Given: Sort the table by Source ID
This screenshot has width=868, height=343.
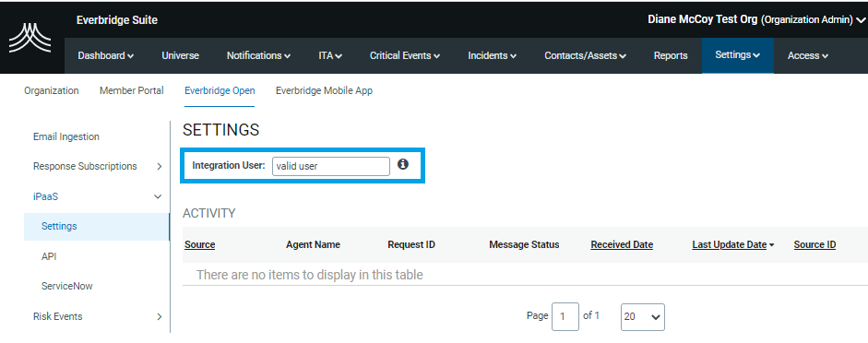Looking at the screenshot, I should click(x=814, y=244).
